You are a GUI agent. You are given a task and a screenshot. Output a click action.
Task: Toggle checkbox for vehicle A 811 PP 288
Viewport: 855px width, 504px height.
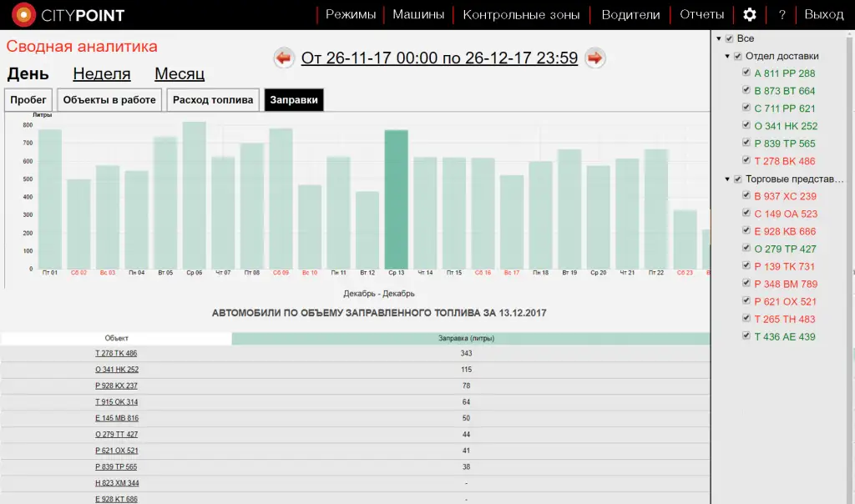pos(746,73)
